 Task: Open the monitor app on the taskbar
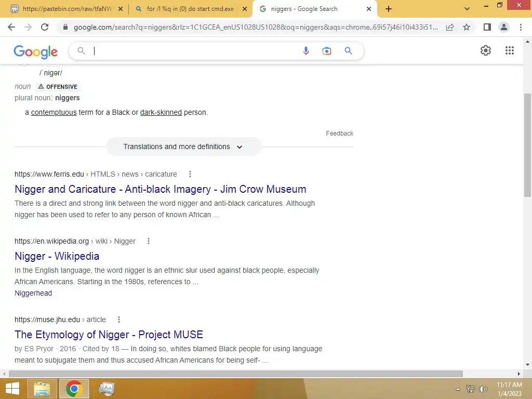point(106,389)
